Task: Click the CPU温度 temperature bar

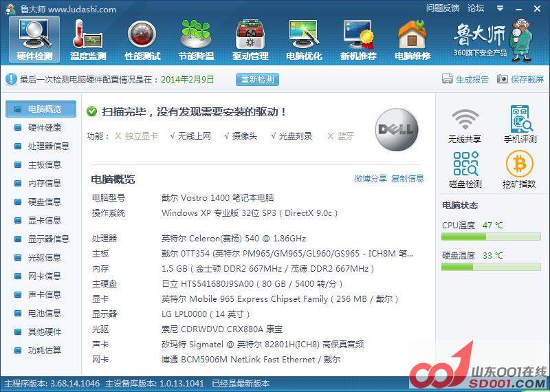Action: coord(492,237)
